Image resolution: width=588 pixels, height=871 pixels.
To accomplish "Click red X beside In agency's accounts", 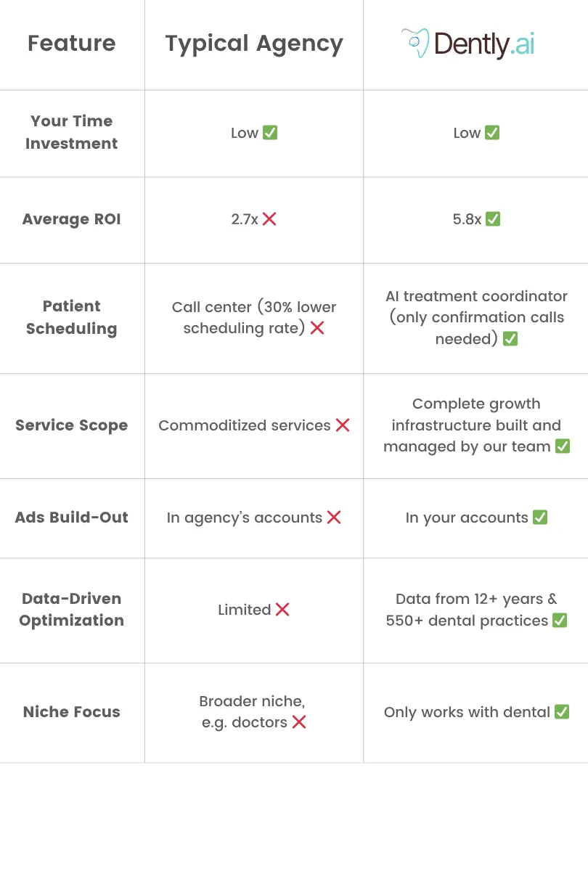I will click(x=334, y=518).
